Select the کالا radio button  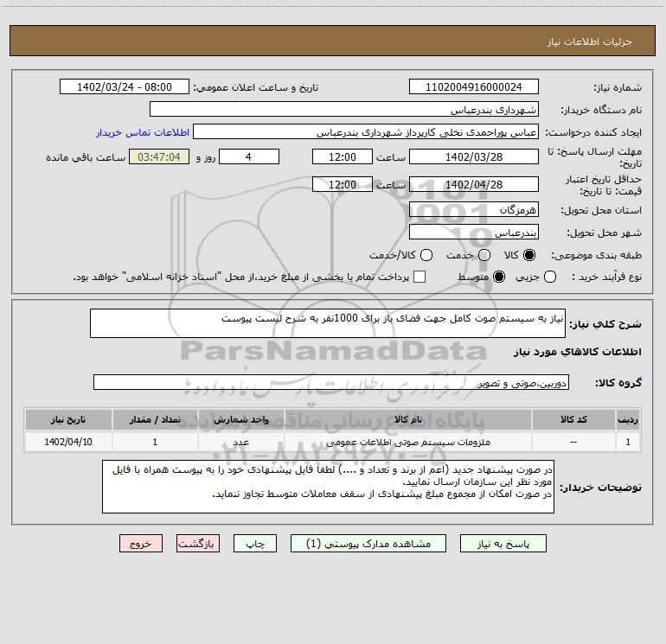[x=529, y=255]
